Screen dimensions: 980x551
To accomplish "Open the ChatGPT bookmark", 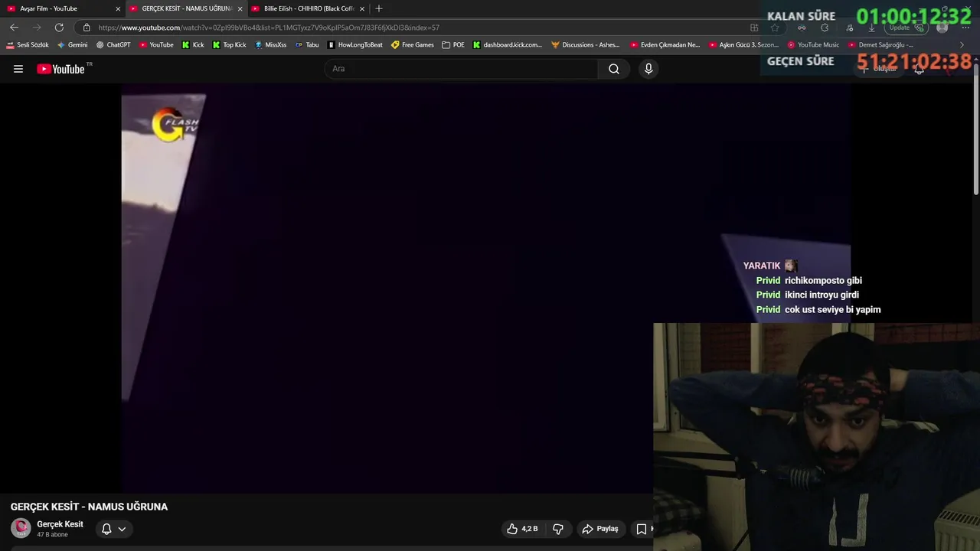I will [113, 45].
